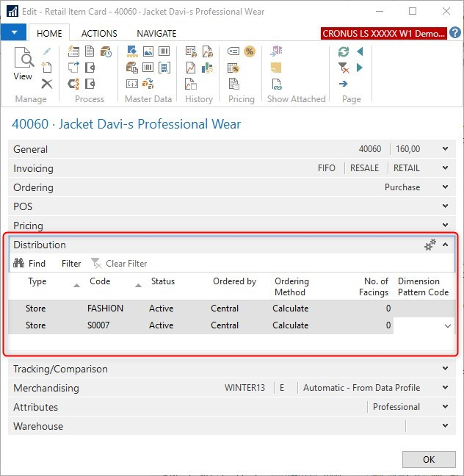
Task: Expand the General section
Action: click(x=445, y=149)
